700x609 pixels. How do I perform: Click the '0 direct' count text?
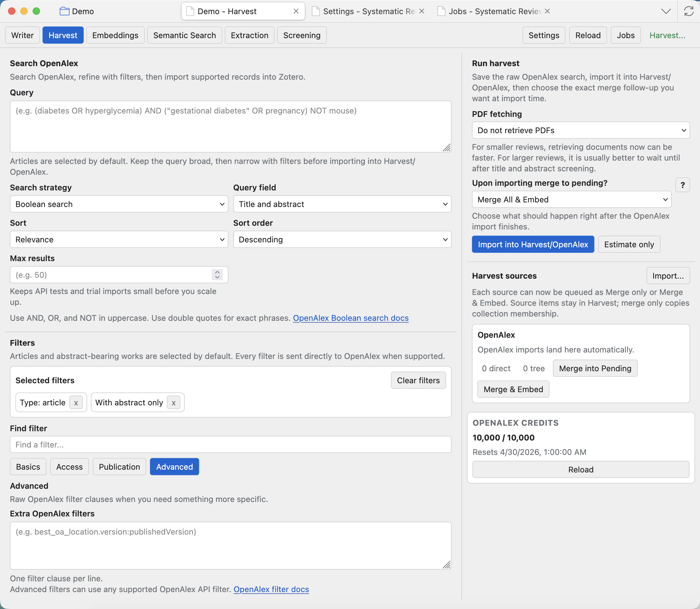496,368
